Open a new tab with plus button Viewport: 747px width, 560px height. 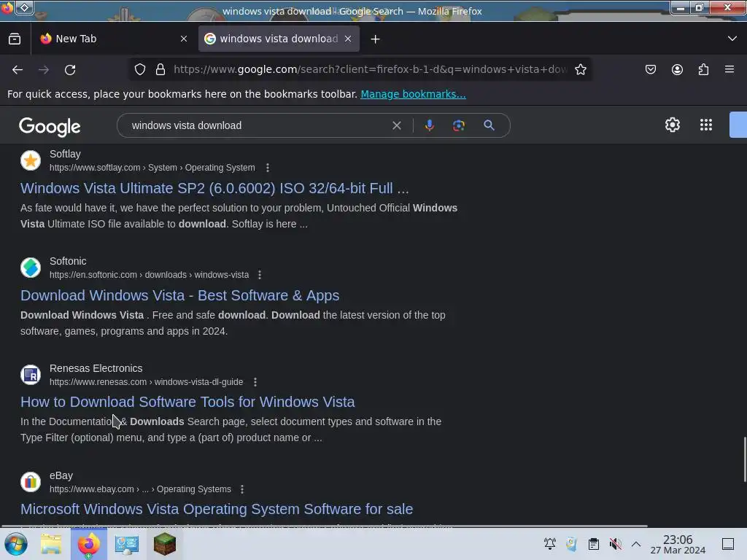tap(376, 39)
